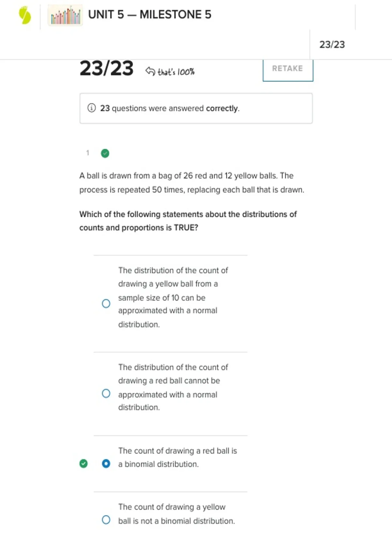The image size is (392, 556).
Task: Click the back arrow beside 'that's 100%'
Action: pos(150,71)
